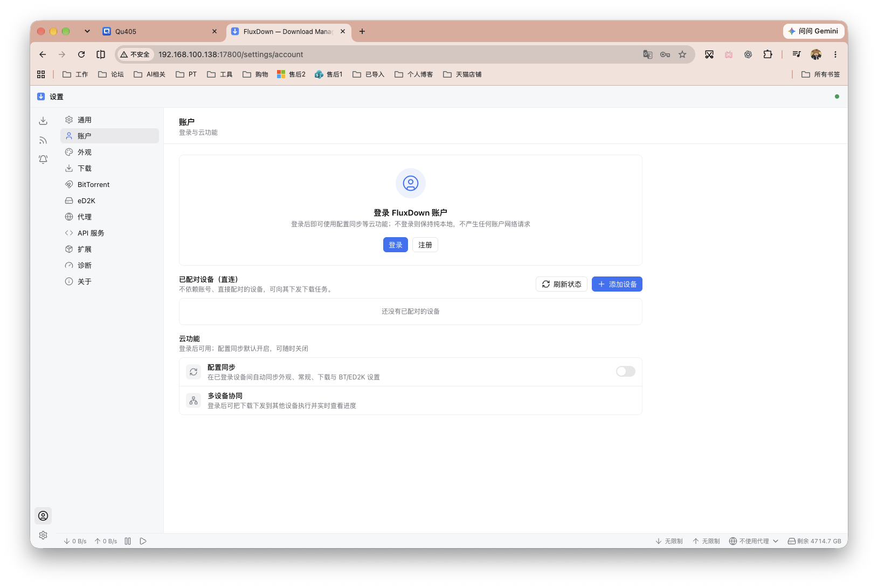Enable the 配置同步 switch
This screenshot has height=588, width=878.
pos(626,371)
